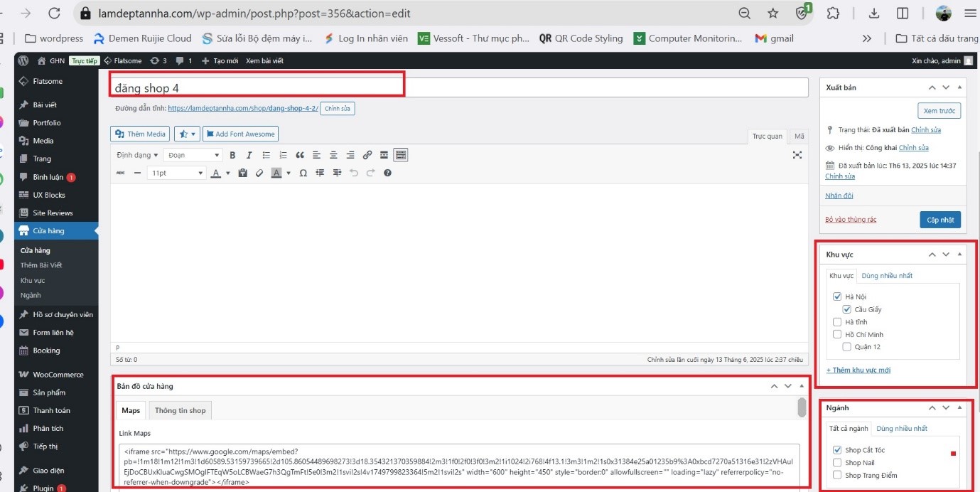Open Dùng nhiều nhất tab in Ngành
The height and width of the screenshot is (492, 980).
tap(902, 429)
